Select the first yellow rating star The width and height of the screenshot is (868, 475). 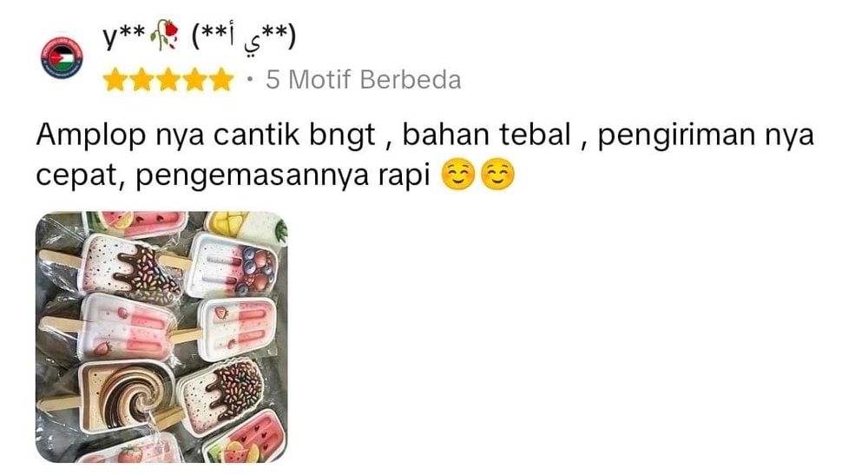[x=115, y=80]
